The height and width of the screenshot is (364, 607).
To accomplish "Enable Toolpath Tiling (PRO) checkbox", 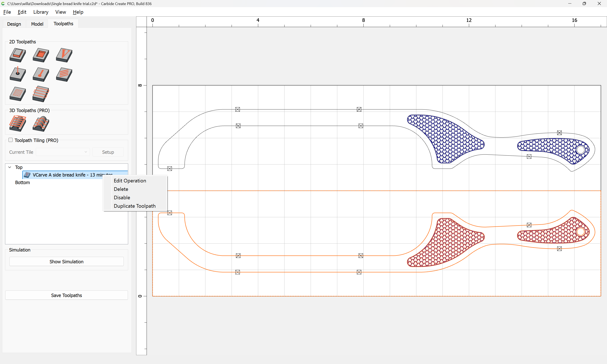I will click(11, 140).
